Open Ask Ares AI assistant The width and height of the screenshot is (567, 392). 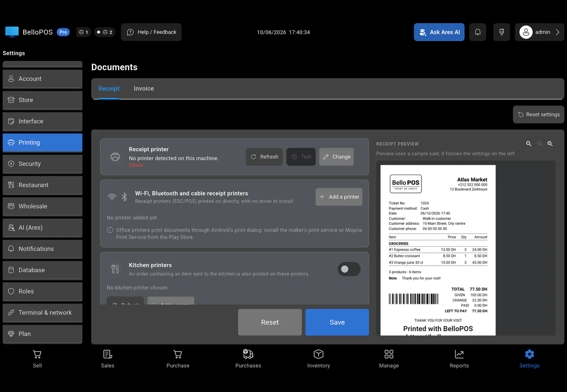[439, 32]
